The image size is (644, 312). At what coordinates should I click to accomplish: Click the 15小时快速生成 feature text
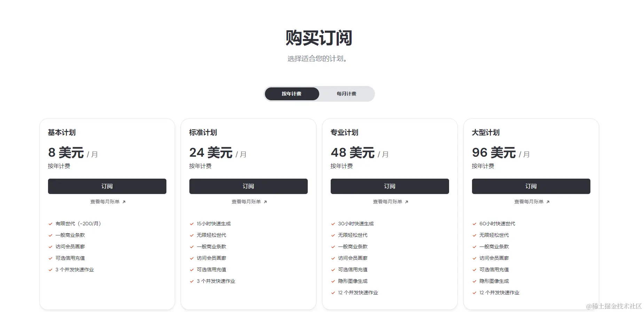tap(214, 224)
